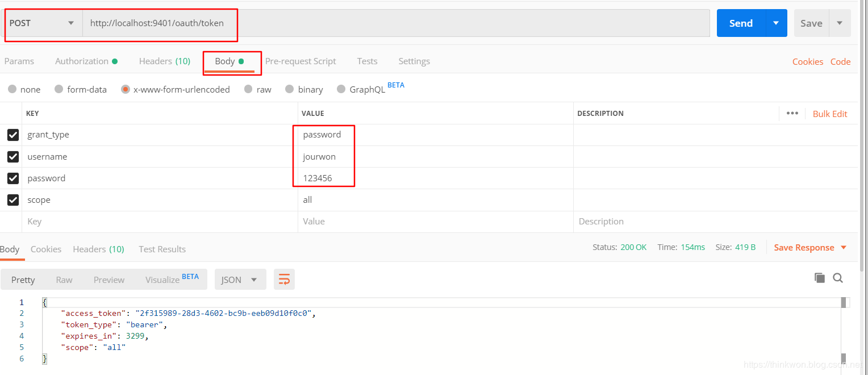Image resolution: width=868 pixels, height=375 pixels.
Task: Select GraphQL body type radio button
Action: [x=341, y=89]
